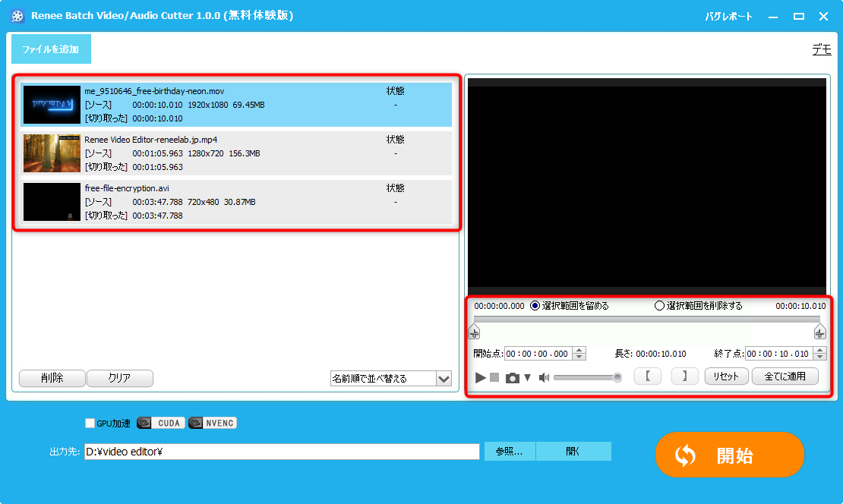The height and width of the screenshot is (504, 843).
Task: Select the left scissors trim handle
Action: point(474,332)
